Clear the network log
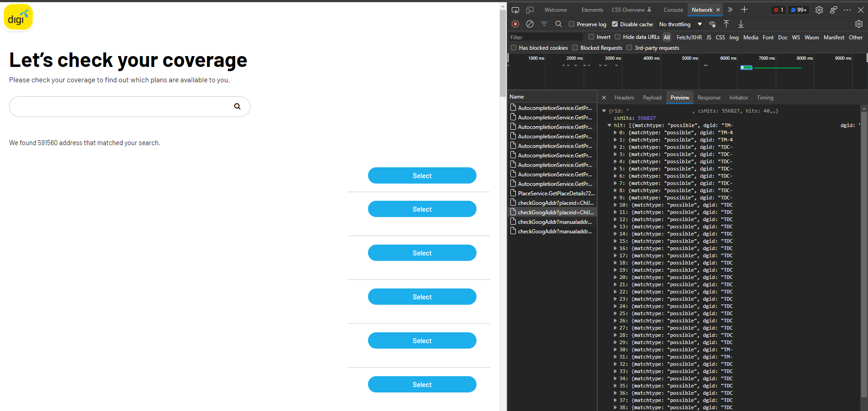Viewport: 868px width, 411px height. click(530, 24)
